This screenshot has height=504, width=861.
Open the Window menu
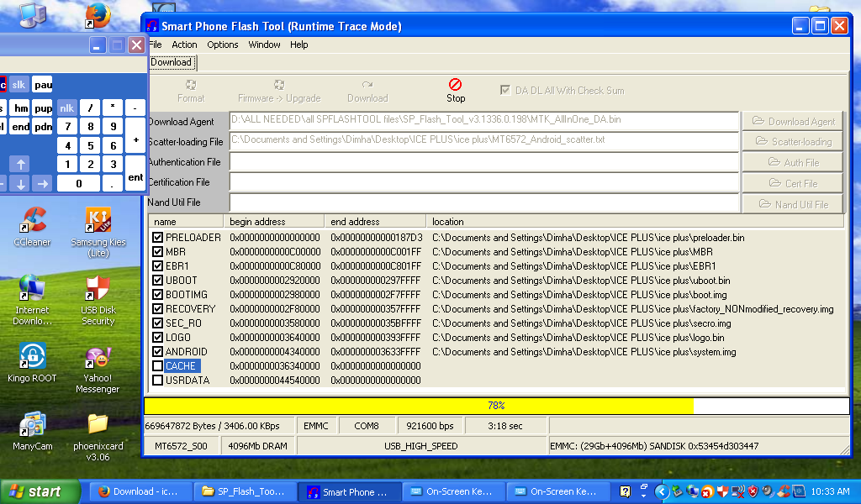(x=264, y=45)
